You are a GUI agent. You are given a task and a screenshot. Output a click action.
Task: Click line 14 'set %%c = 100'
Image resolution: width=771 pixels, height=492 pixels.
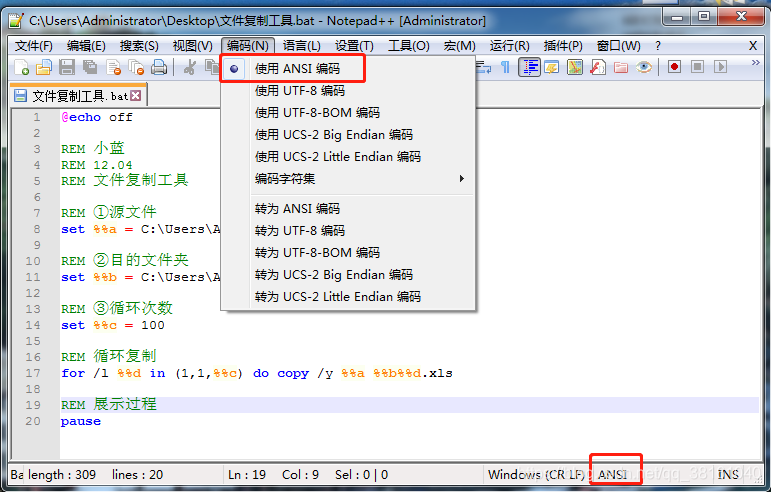(x=113, y=325)
